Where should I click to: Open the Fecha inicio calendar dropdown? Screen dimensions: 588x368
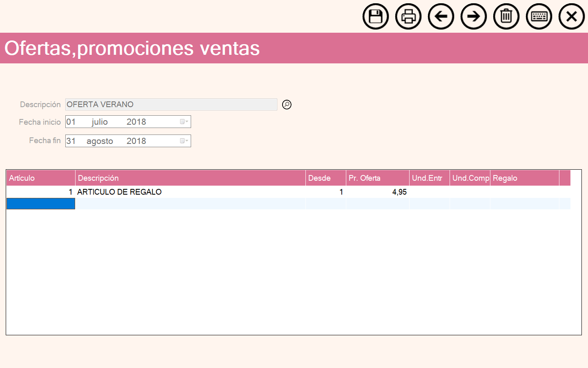pos(184,122)
